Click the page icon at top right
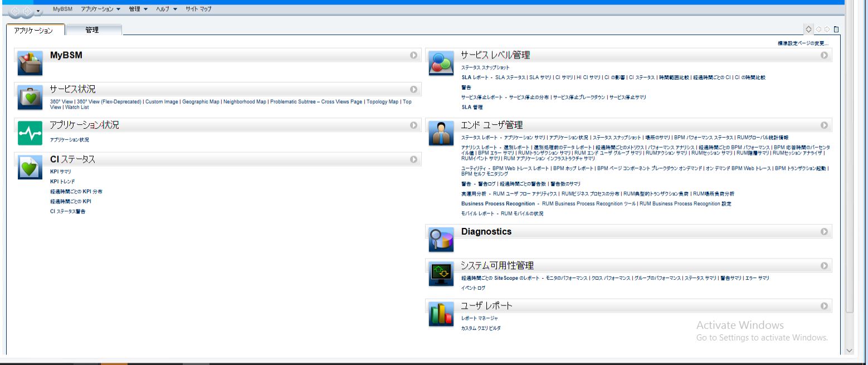Viewport: 868px width, 365px height. point(836,29)
